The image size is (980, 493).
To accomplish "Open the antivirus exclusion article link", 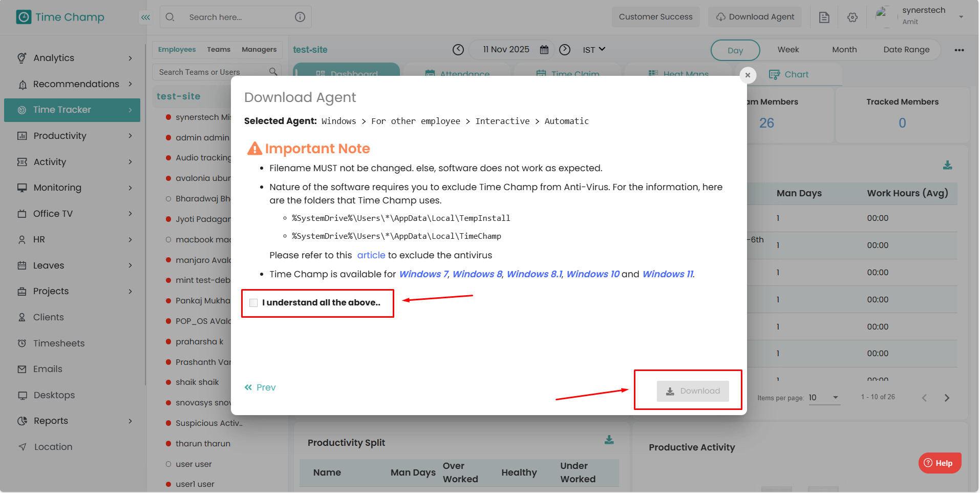I will click(371, 255).
